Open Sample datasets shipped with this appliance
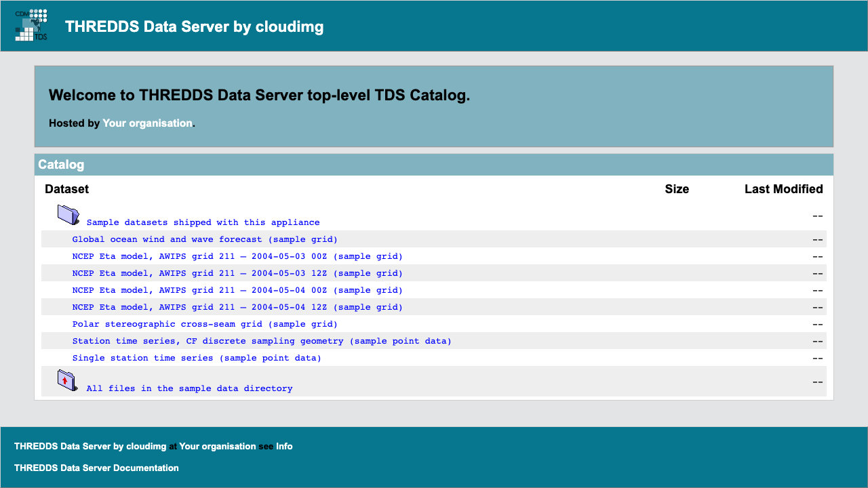The image size is (868, 488). tap(203, 222)
